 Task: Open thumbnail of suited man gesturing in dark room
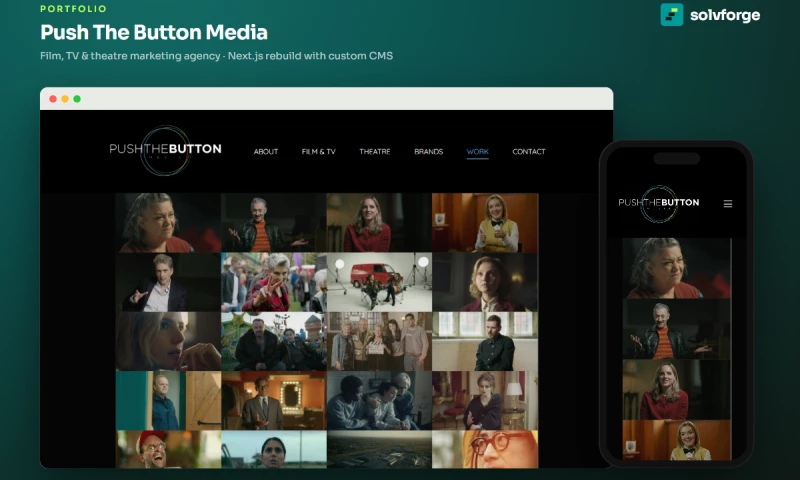click(x=168, y=282)
